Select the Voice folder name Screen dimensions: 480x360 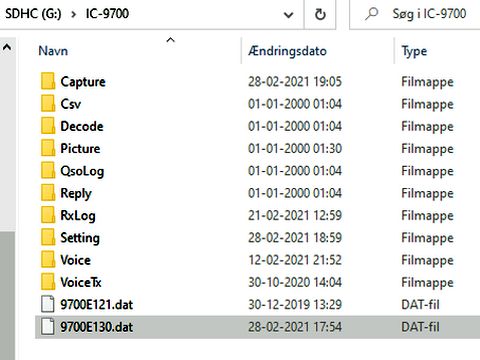coord(75,260)
